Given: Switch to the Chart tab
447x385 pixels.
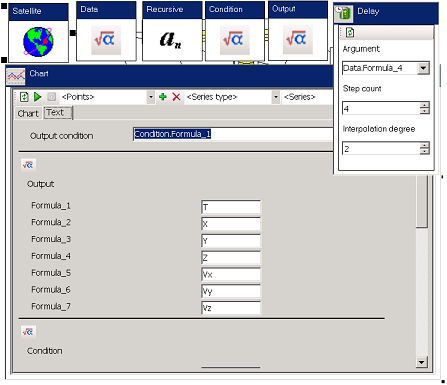Looking at the screenshot, I should 28,113.
